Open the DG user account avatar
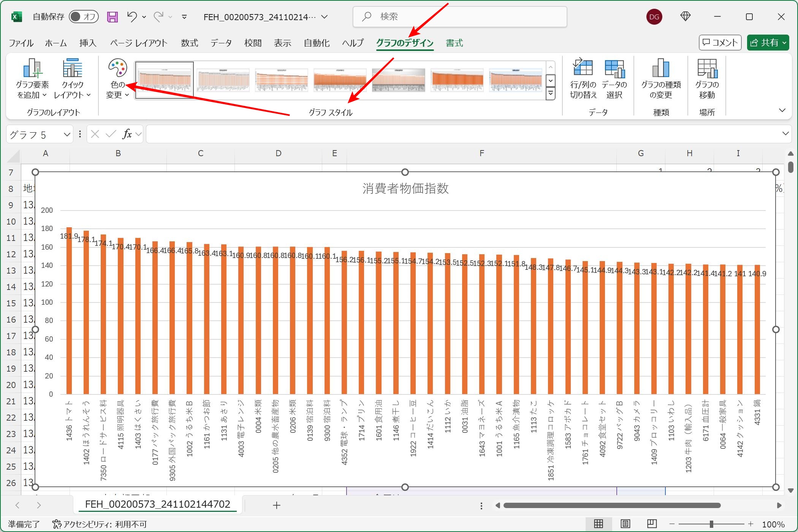798x532 pixels. 654,17
